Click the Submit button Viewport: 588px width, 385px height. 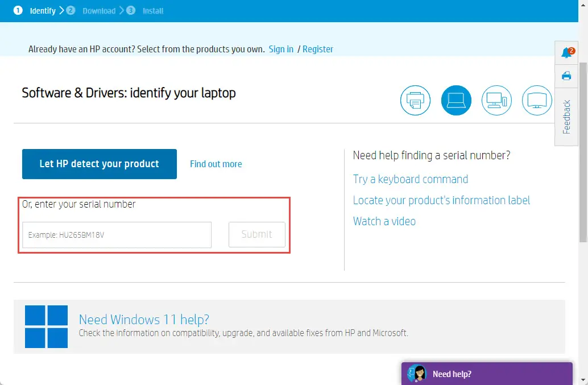(257, 235)
